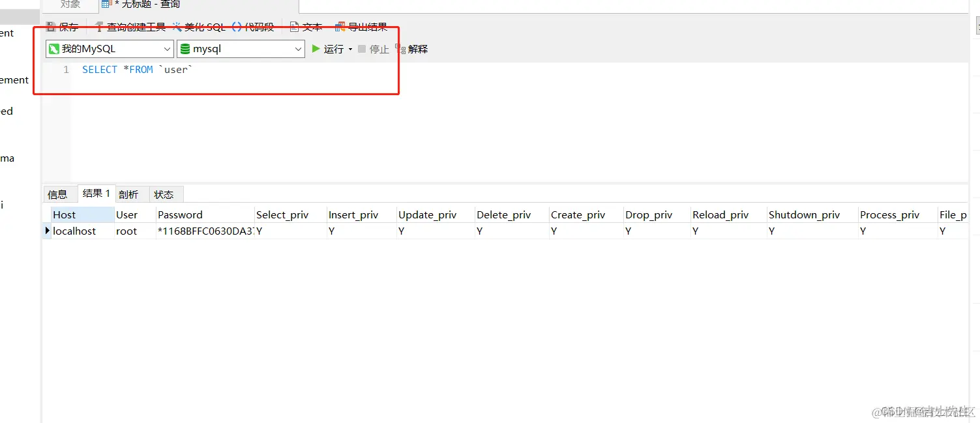Click the Drop_priv column header

coord(657,214)
